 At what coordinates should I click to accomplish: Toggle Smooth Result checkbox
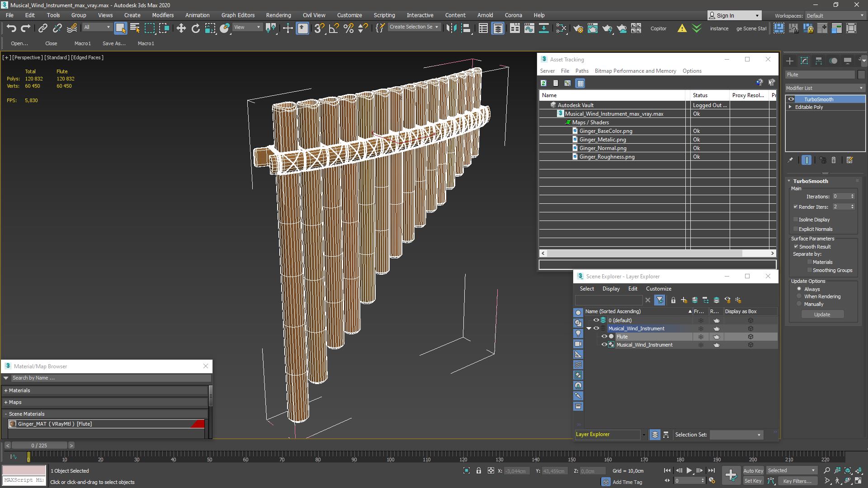pos(796,247)
